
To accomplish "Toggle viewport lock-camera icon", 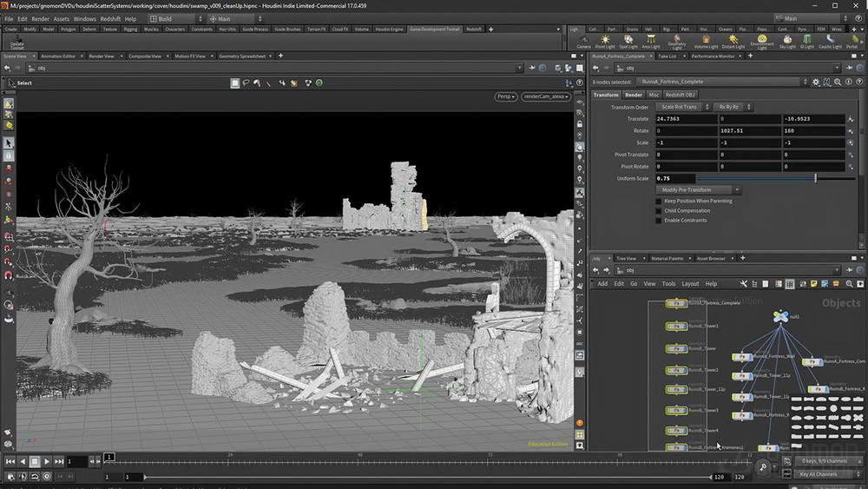I will pyautogui.click(x=580, y=124).
